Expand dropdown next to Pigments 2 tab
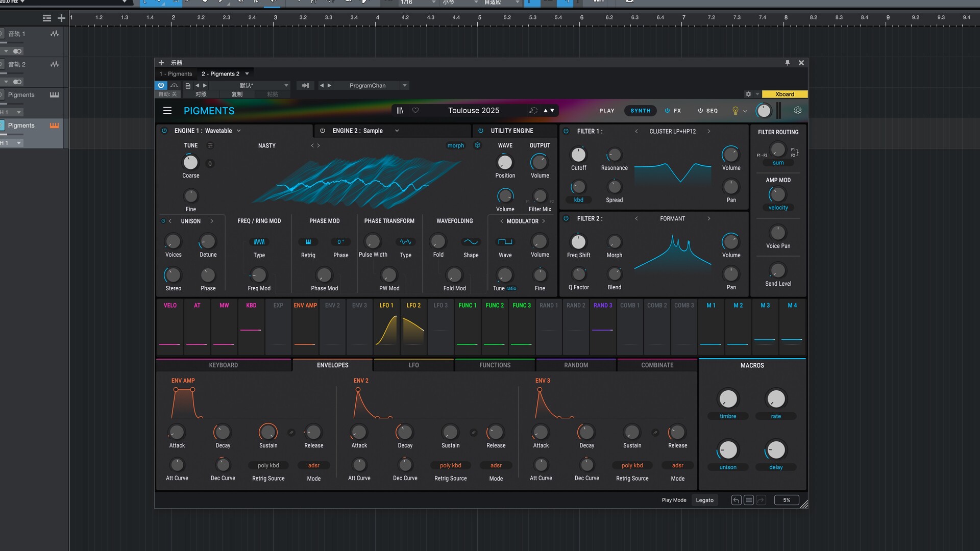The width and height of the screenshot is (980, 551). 247,73
